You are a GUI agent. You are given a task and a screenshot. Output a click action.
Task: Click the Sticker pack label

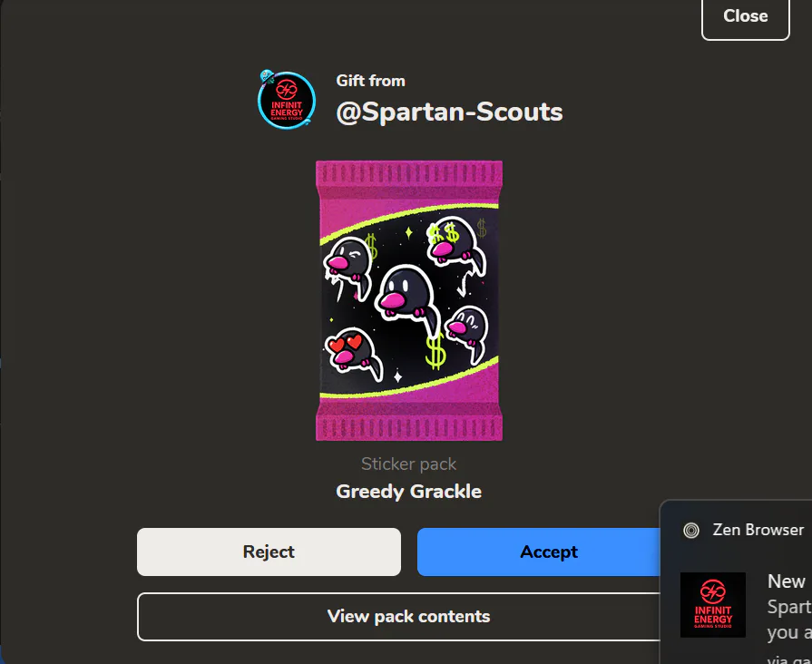pos(408,464)
